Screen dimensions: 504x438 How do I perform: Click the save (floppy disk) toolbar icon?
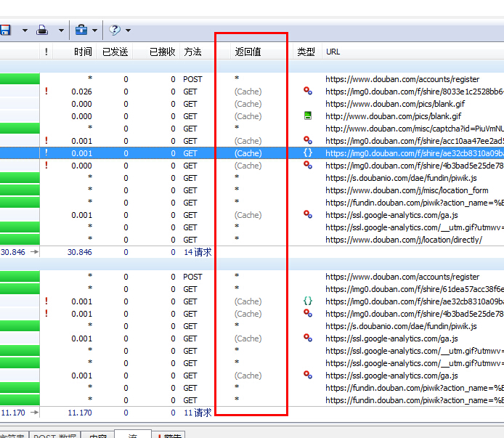click(x=5, y=31)
